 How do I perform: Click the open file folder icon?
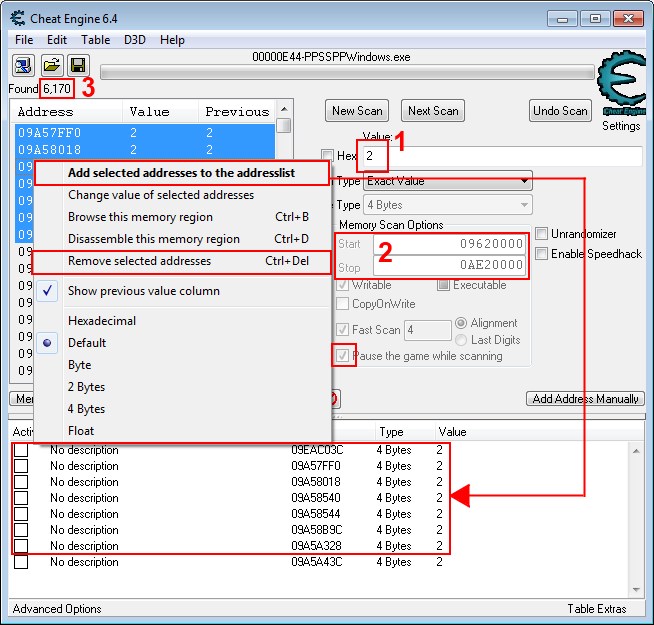coord(51,65)
